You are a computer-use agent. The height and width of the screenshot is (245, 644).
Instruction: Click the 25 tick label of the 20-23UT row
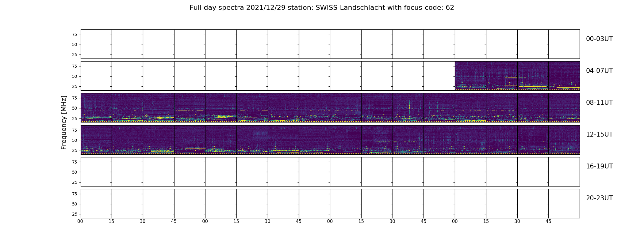click(x=75, y=214)
